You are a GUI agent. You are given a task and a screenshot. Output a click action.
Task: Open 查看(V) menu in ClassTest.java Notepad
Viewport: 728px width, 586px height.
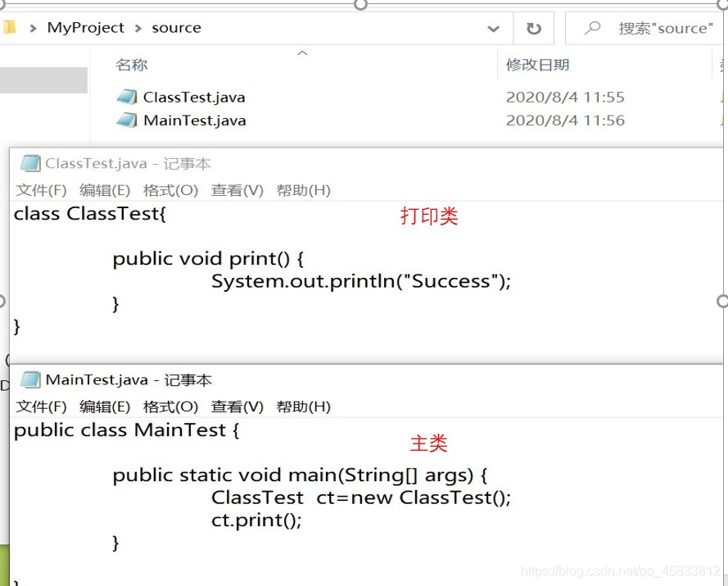(237, 190)
